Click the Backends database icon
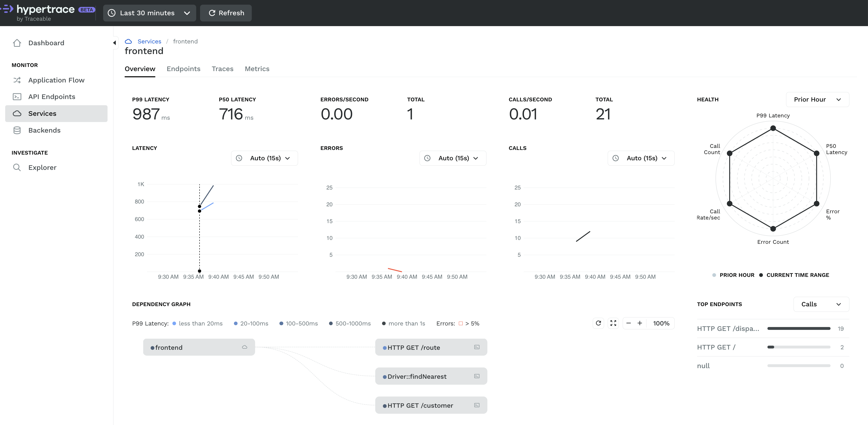868x425 pixels. click(17, 131)
